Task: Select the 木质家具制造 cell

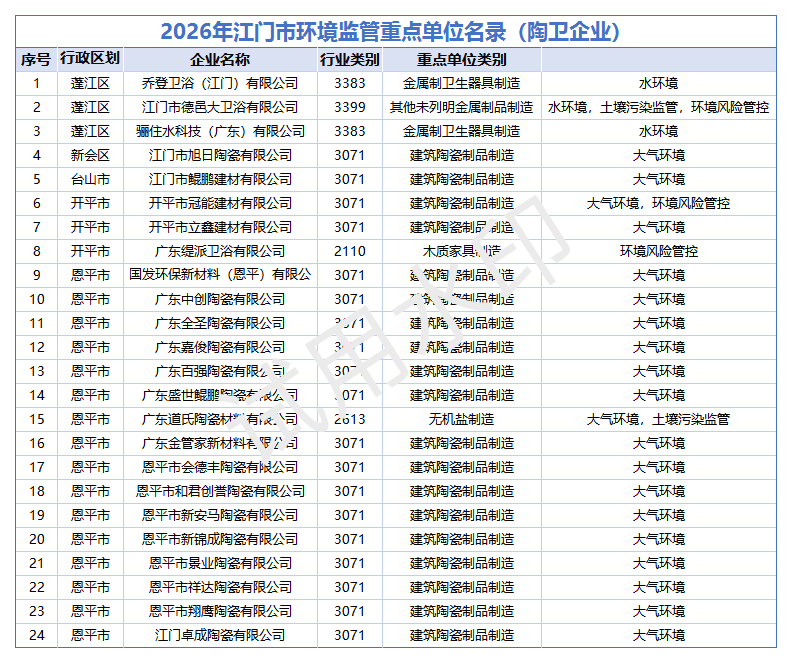Action: pos(461,251)
